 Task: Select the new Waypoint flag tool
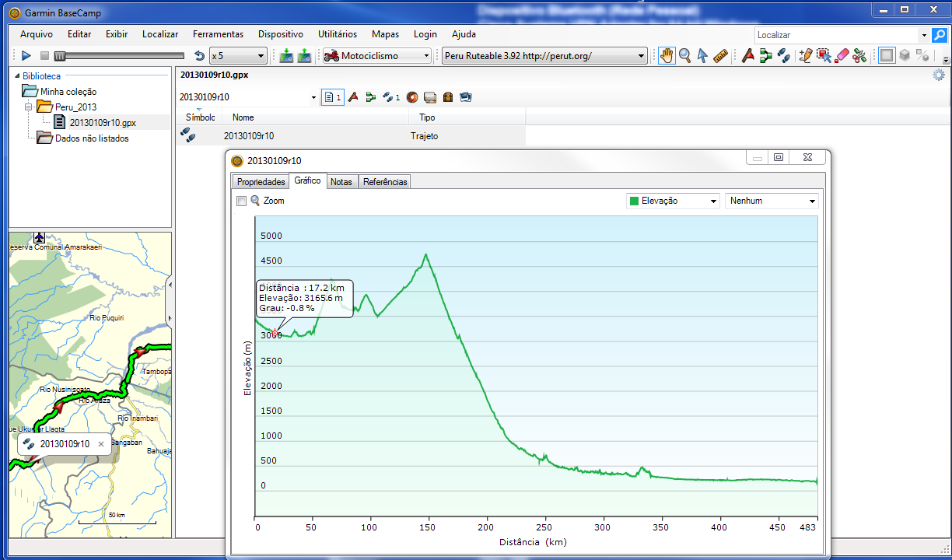pos(747,55)
